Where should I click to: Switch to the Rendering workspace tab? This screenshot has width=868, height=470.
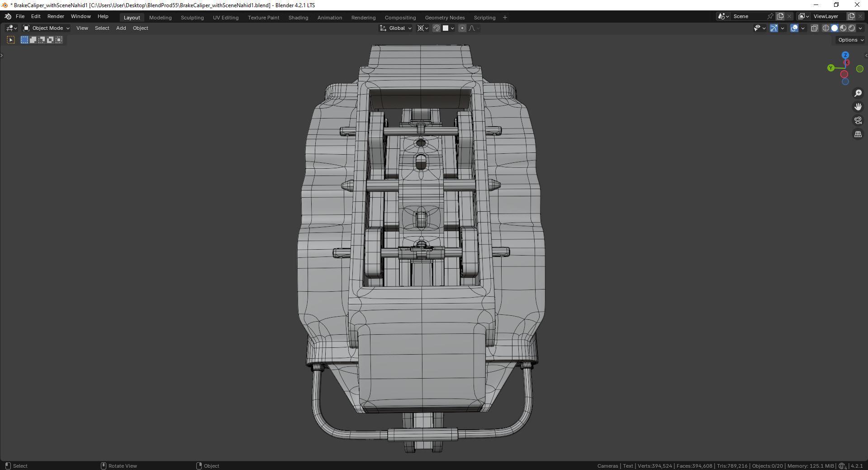point(364,18)
